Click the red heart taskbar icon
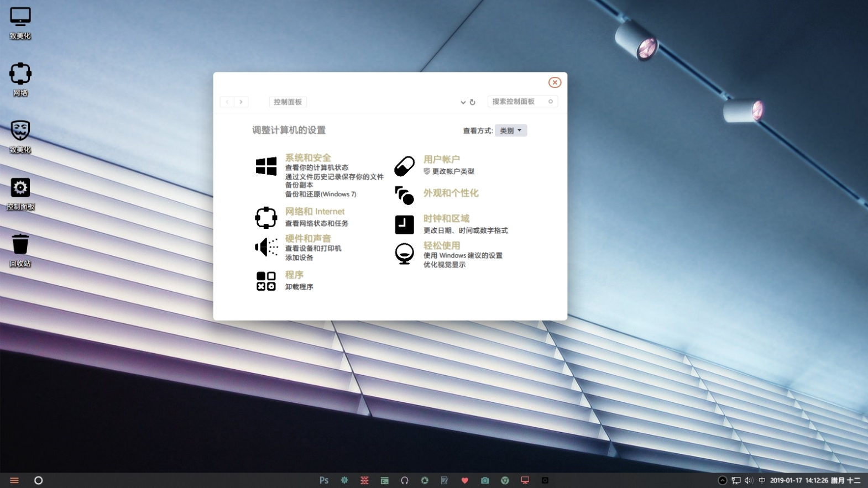Viewport: 868px width, 488px height. 464,480
